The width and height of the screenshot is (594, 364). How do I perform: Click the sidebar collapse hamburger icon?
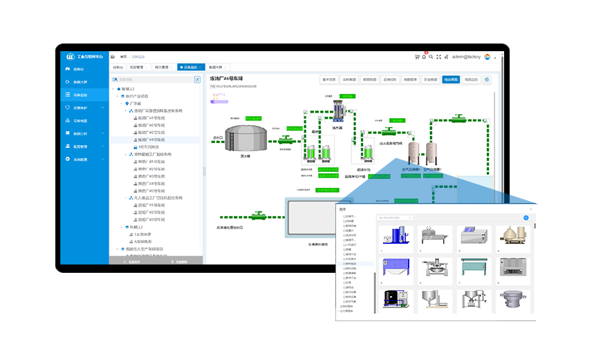click(x=113, y=57)
